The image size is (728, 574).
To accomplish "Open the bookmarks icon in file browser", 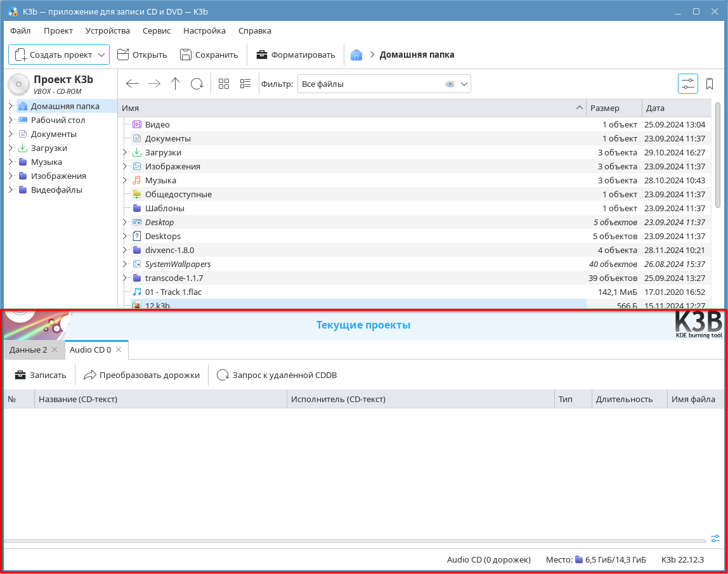I will tap(710, 84).
